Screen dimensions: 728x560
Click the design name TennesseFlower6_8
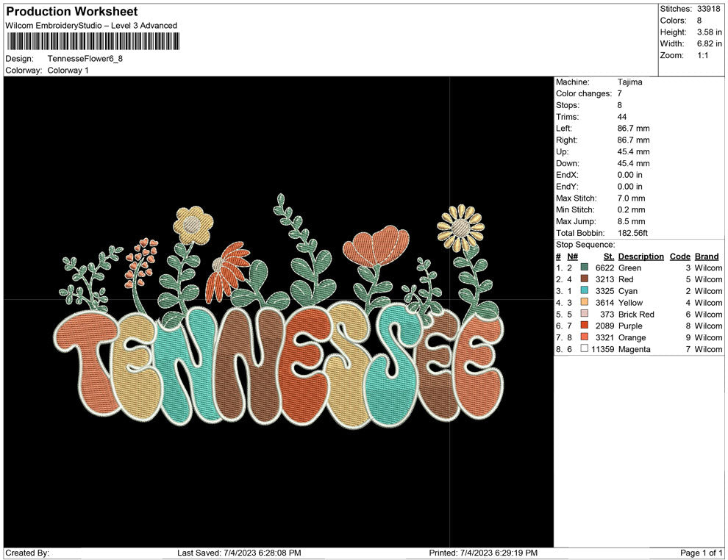coord(85,58)
